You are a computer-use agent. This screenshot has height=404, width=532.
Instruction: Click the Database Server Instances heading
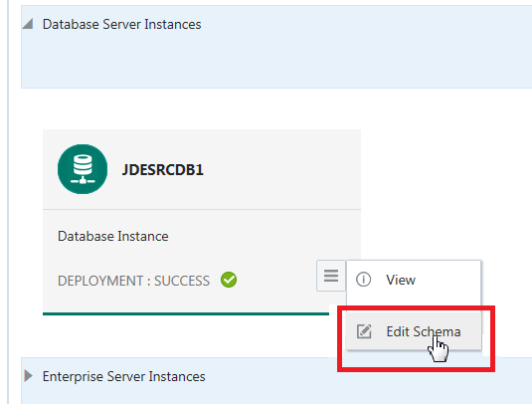pyautogui.click(x=121, y=25)
